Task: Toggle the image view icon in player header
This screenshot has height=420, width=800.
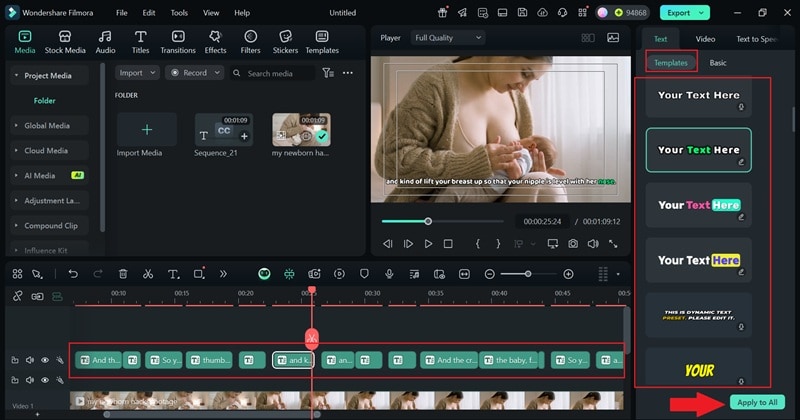Action: click(613, 38)
